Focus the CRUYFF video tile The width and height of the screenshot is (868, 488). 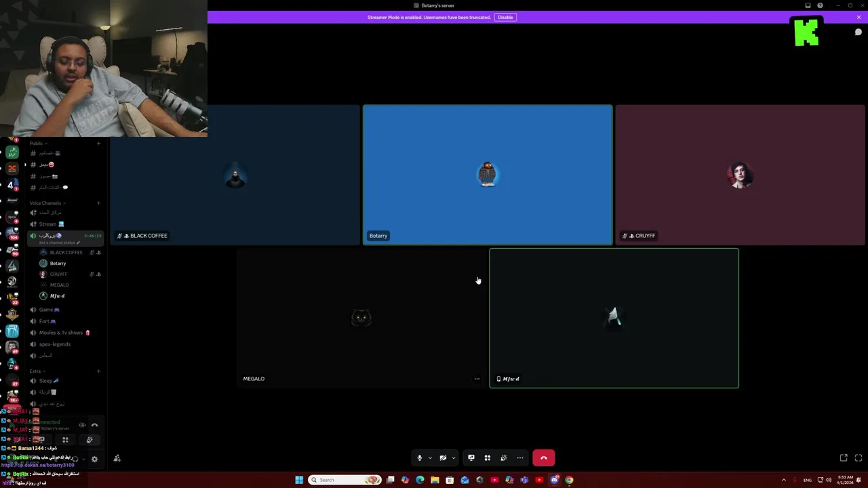741,175
